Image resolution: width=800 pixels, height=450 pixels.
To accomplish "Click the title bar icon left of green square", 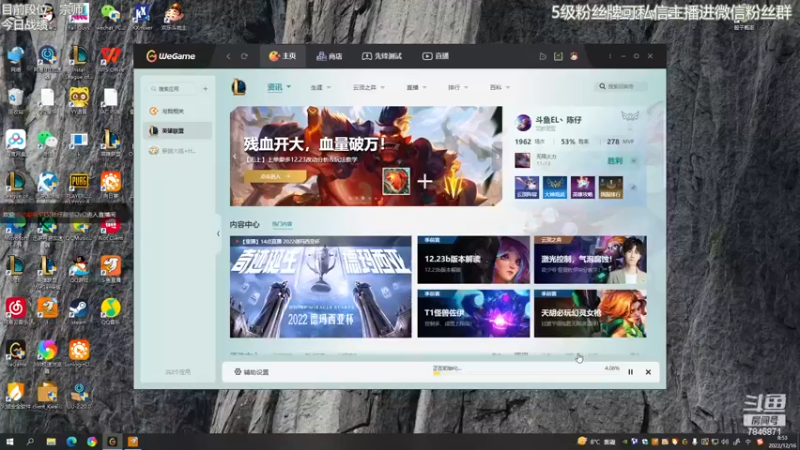I will (x=542, y=56).
